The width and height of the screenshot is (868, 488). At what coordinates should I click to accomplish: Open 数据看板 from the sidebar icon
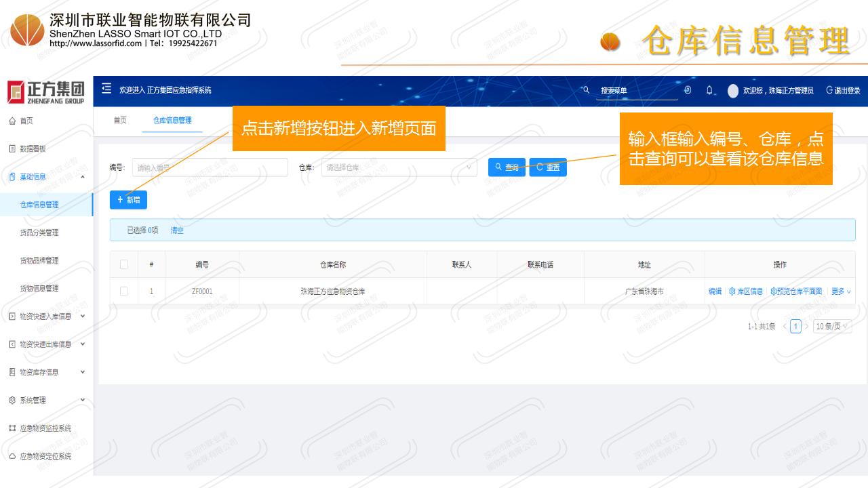[x=12, y=148]
